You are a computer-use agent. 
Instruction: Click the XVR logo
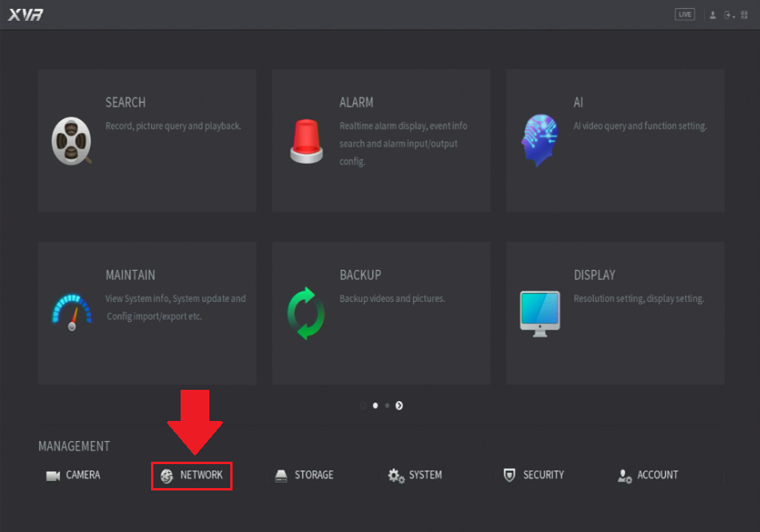[26, 15]
